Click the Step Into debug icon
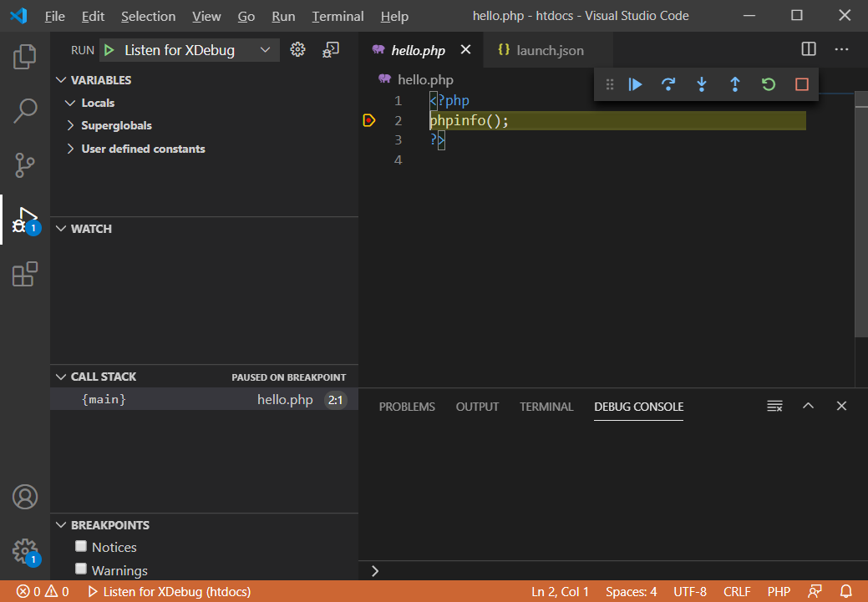The width and height of the screenshot is (868, 602). coord(702,84)
